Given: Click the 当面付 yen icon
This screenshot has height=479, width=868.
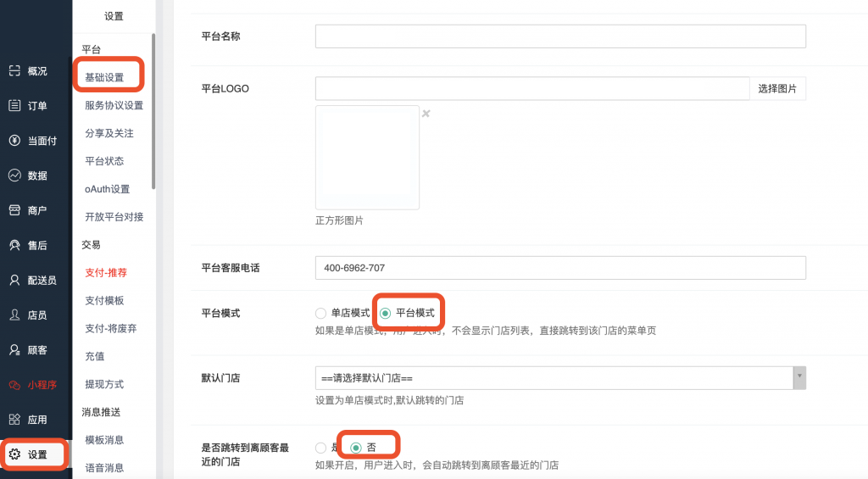Looking at the screenshot, I should tap(14, 141).
